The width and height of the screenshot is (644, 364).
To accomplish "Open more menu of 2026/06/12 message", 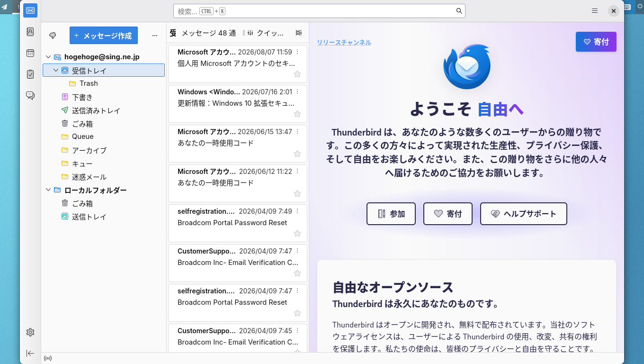I will (297, 172).
